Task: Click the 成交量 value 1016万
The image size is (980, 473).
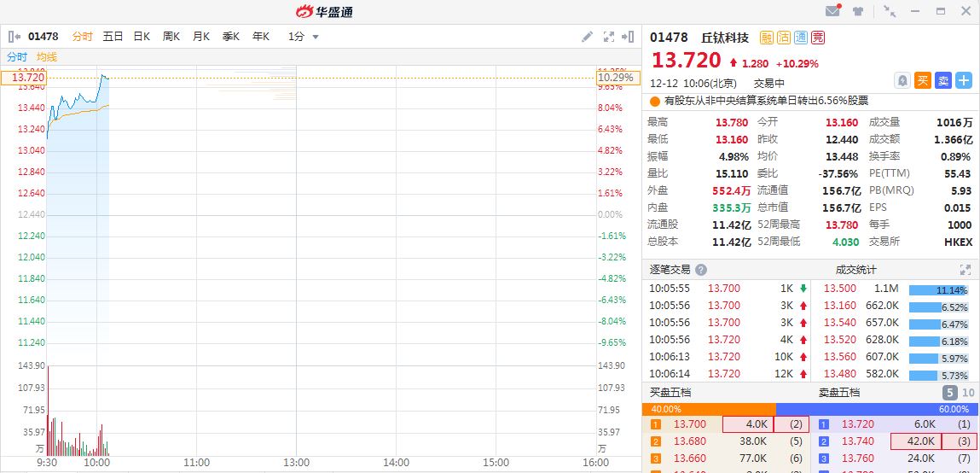Action: [954, 122]
